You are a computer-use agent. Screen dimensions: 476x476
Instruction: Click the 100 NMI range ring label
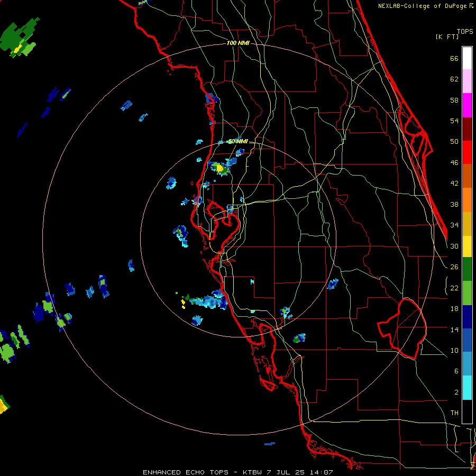pos(238,43)
